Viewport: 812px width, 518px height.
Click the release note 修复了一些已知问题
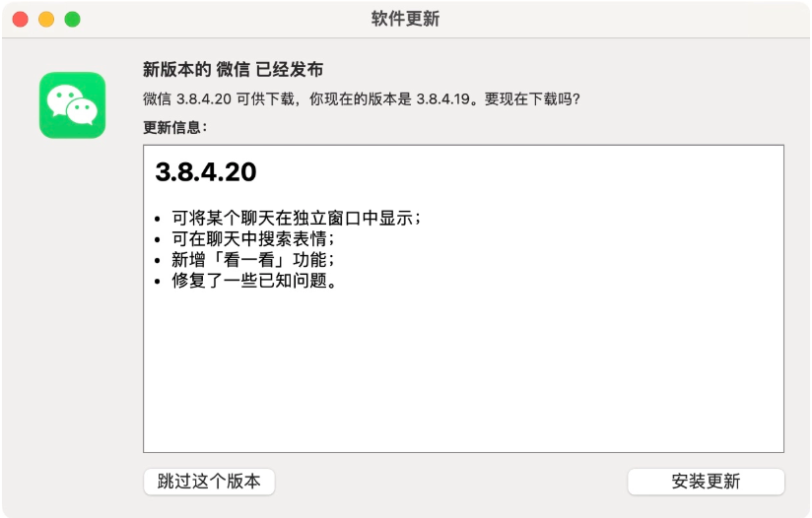pos(254,281)
